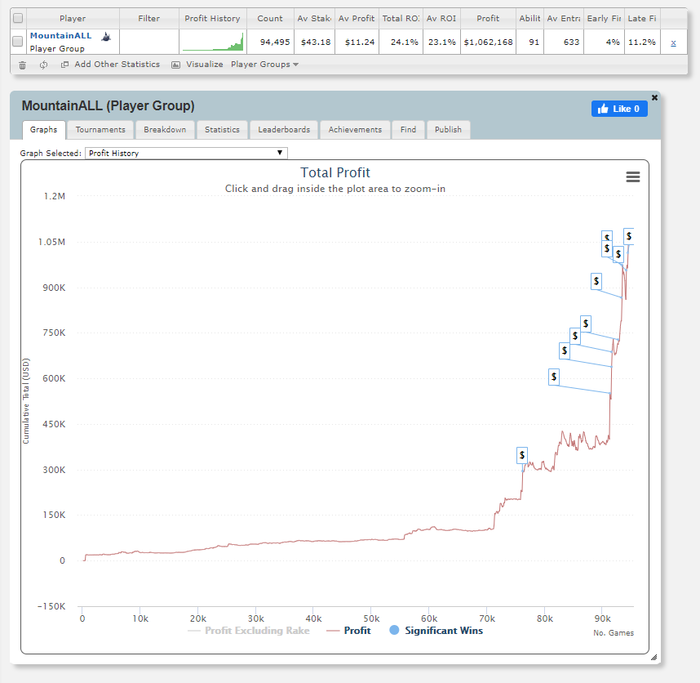Open Add Other Statistics

pos(110,64)
